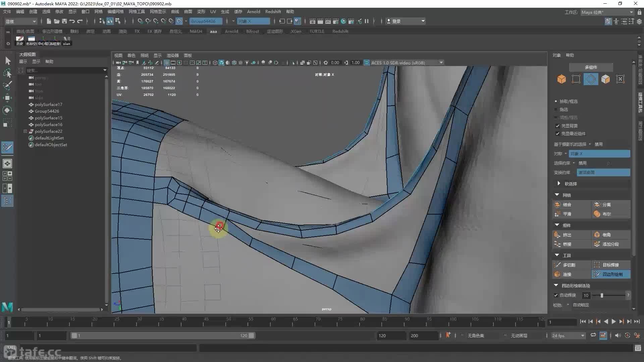Click the 倒角 bevel button

[611, 235]
